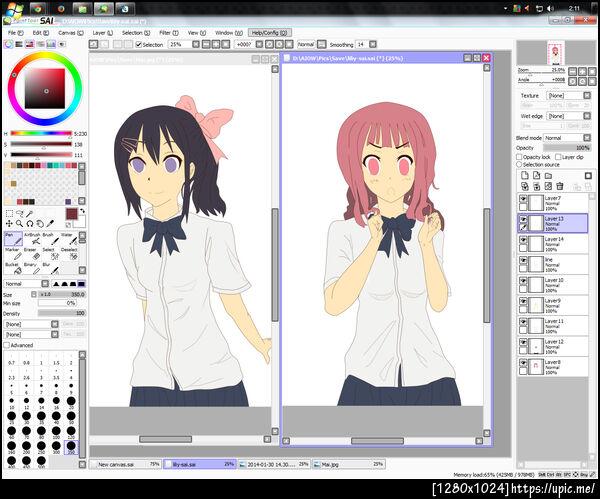Switch to the Mai.jpg document tab
600x499 pixels.
point(349,464)
